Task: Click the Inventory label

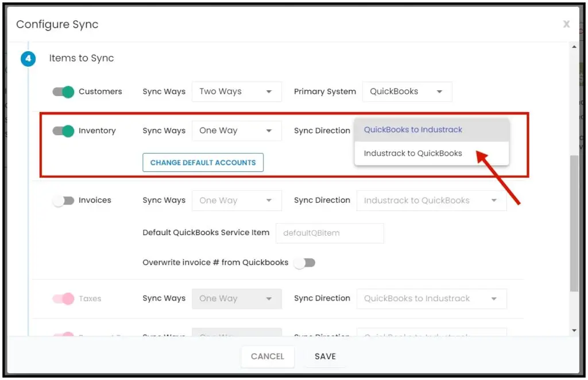Action: click(x=97, y=130)
